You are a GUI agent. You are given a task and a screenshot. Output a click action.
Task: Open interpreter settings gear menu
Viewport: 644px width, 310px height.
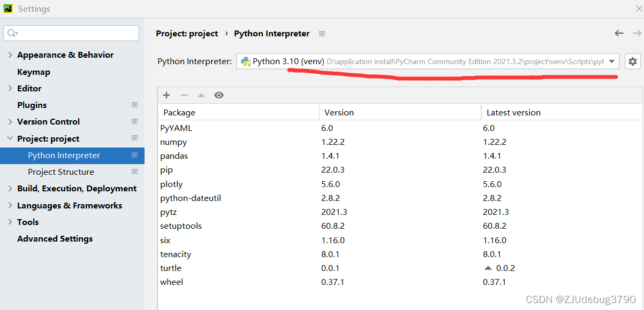[x=633, y=61]
